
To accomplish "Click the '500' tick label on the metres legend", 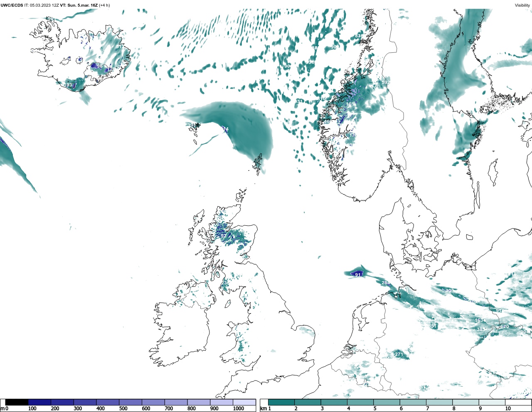I will click(x=123, y=409).
